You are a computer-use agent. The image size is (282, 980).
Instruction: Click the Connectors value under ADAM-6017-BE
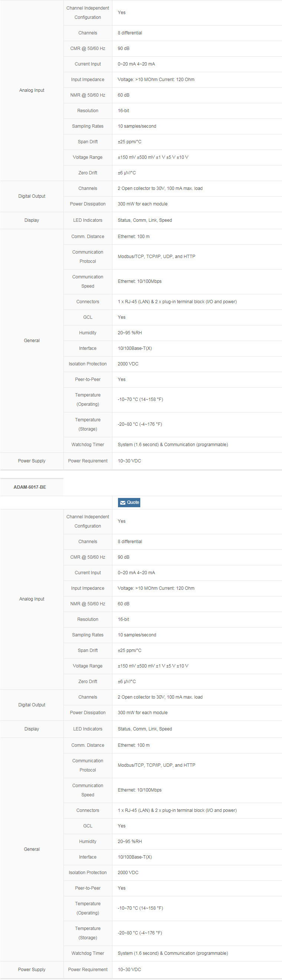pyautogui.click(x=177, y=810)
